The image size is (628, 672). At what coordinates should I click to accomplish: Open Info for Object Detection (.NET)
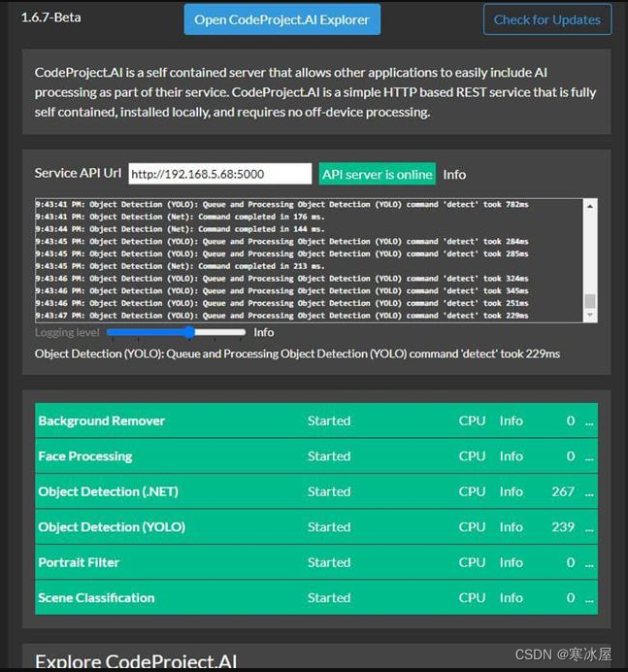coord(511,491)
